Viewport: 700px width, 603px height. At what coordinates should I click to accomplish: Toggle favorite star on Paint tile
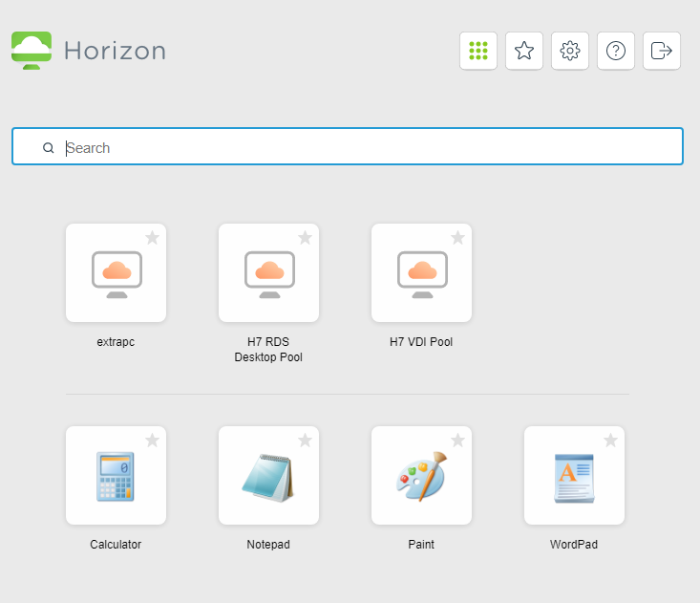pyautogui.click(x=457, y=441)
